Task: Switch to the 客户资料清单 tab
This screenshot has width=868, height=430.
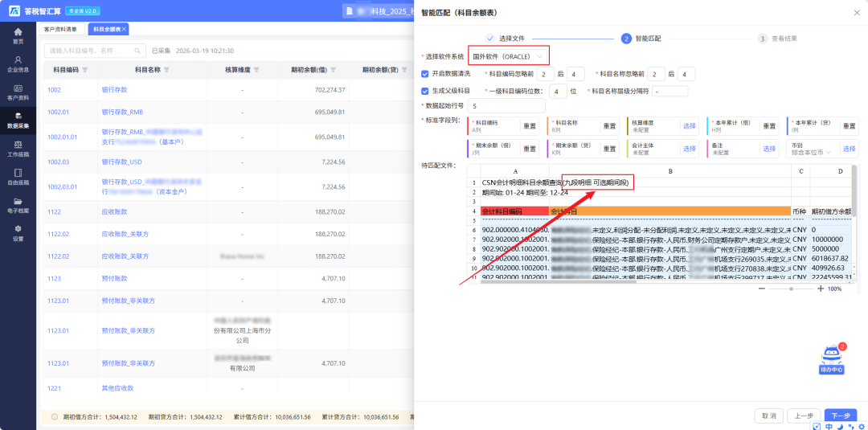Action: pyautogui.click(x=60, y=29)
